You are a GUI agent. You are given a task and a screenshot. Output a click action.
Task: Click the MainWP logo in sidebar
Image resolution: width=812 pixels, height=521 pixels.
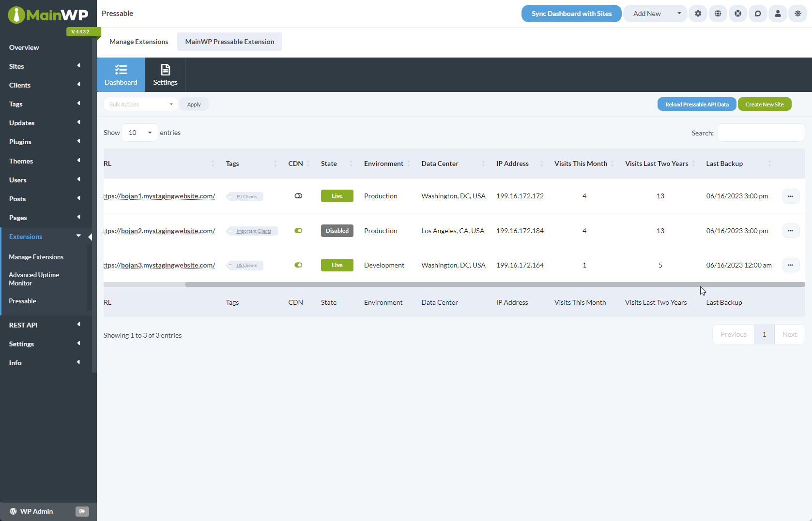pos(48,15)
